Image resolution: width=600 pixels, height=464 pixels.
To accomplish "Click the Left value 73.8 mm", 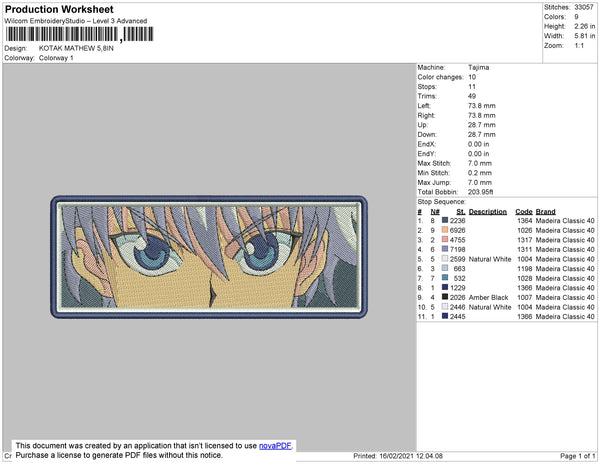I will pyautogui.click(x=481, y=106).
